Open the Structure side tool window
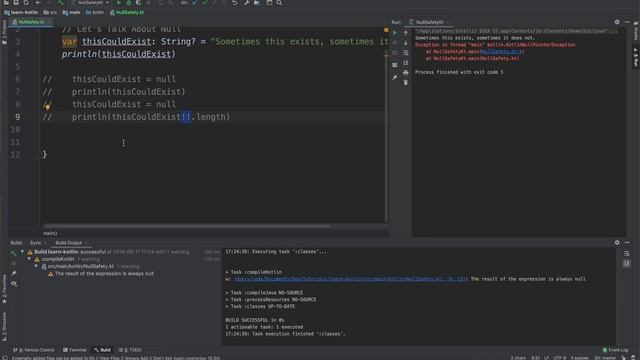640x360 pixels. coord(4,327)
